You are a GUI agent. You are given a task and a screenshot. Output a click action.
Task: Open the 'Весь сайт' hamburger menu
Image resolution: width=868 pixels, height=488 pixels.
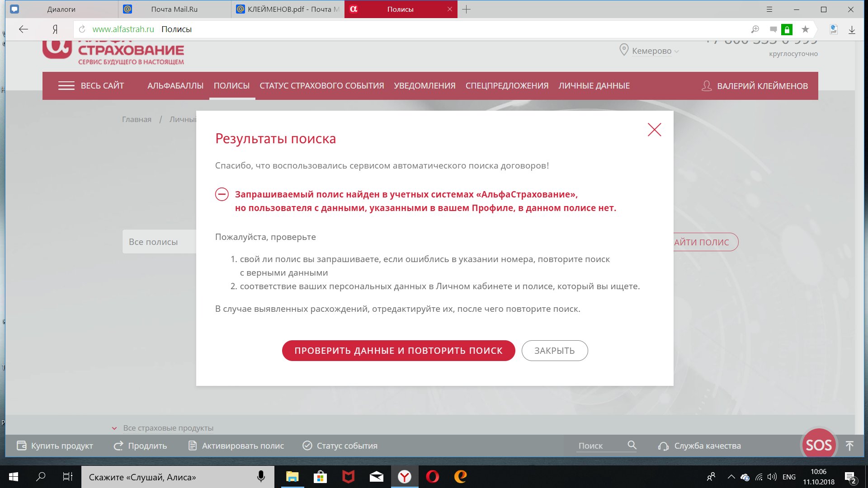[x=91, y=86]
